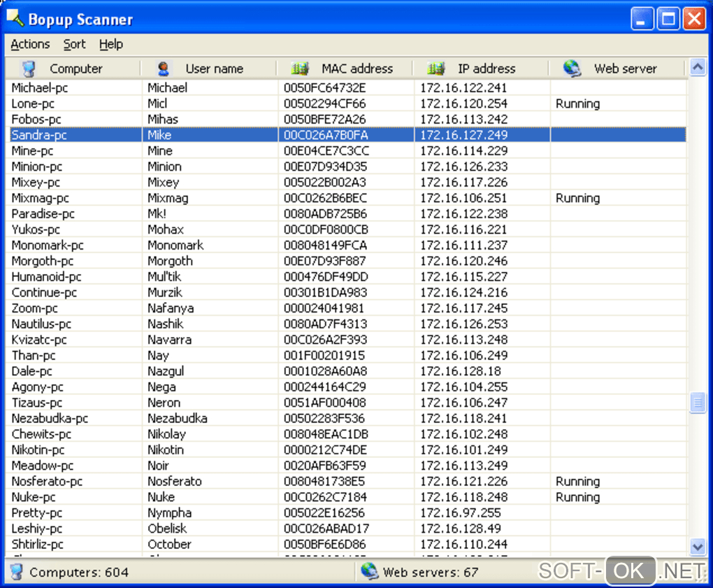Click IP address 172.16.128.18

click(x=461, y=371)
